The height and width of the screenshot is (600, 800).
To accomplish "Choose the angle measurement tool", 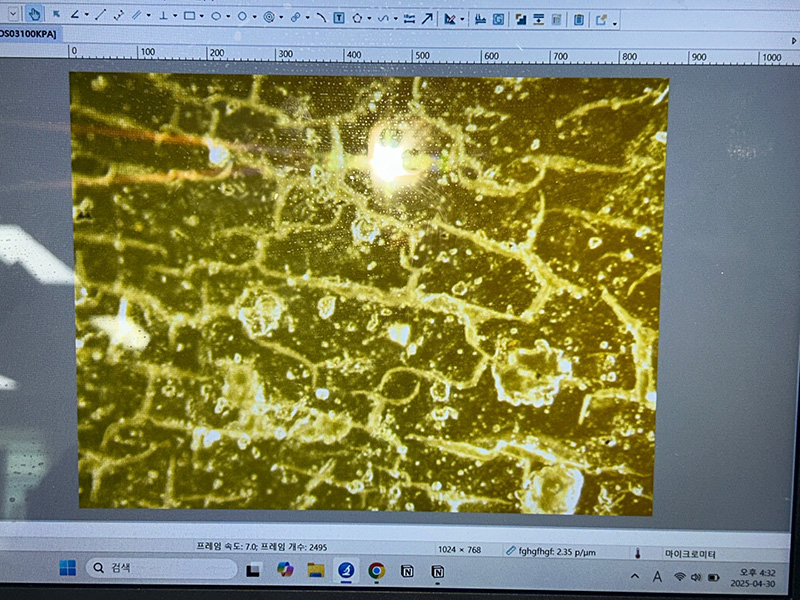I will tap(75, 16).
